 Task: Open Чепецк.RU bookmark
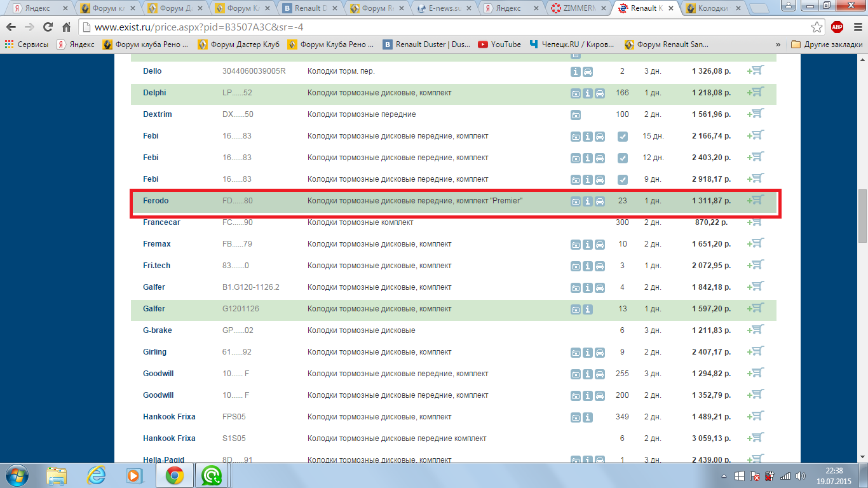572,44
